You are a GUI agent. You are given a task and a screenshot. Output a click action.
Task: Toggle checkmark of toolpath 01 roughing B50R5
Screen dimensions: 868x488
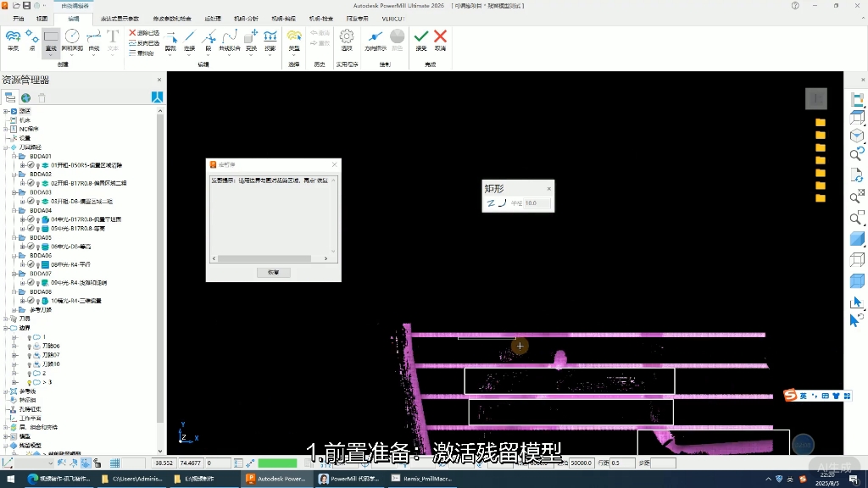pos(31,165)
